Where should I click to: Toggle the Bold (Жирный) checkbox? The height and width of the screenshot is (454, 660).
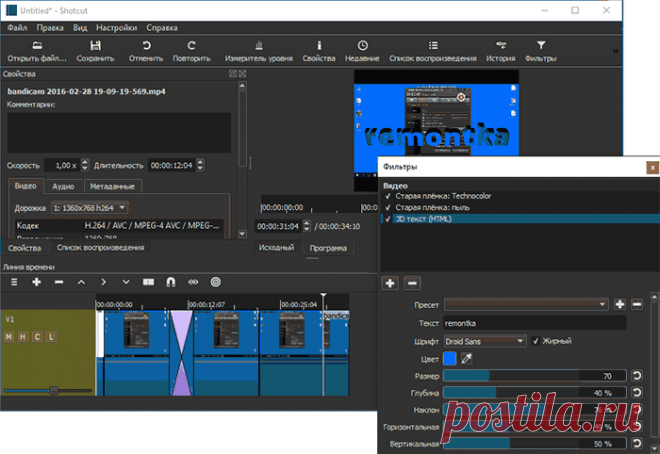tap(535, 341)
